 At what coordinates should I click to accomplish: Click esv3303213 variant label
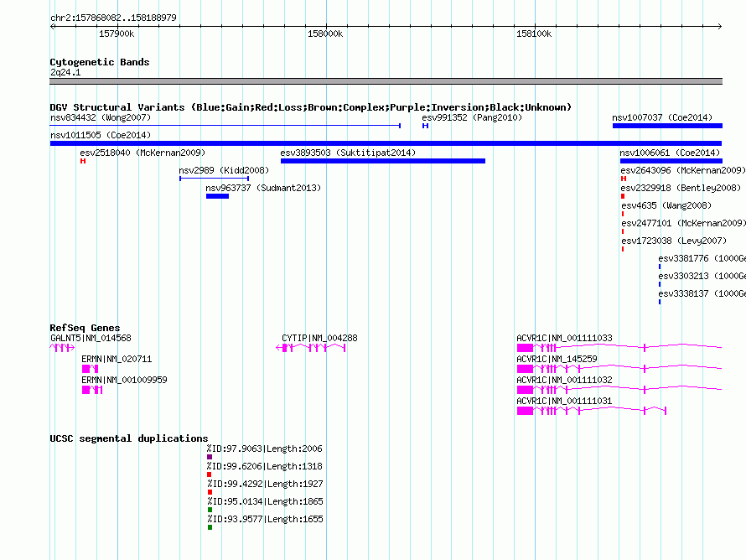702,276
